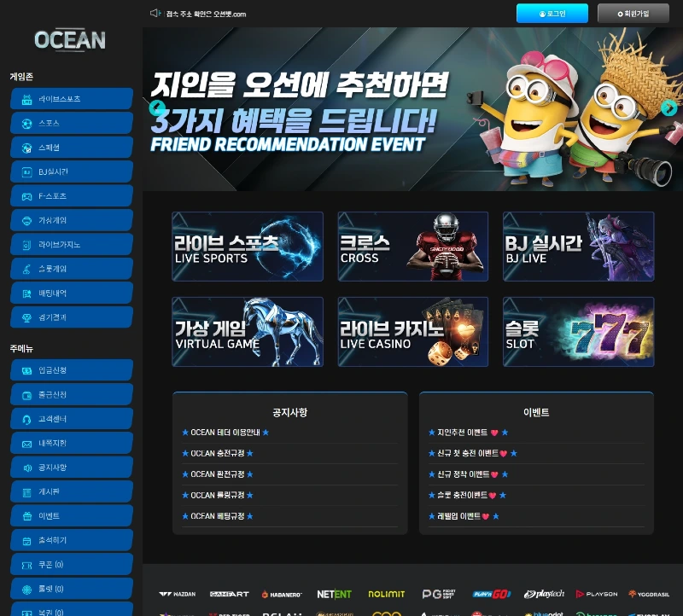Show the previous banner with left arrow
Viewport: 683px width, 616px height.
click(157, 108)
